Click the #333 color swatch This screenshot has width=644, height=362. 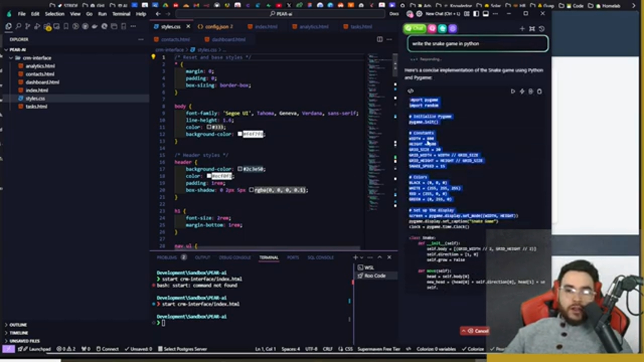209,127
